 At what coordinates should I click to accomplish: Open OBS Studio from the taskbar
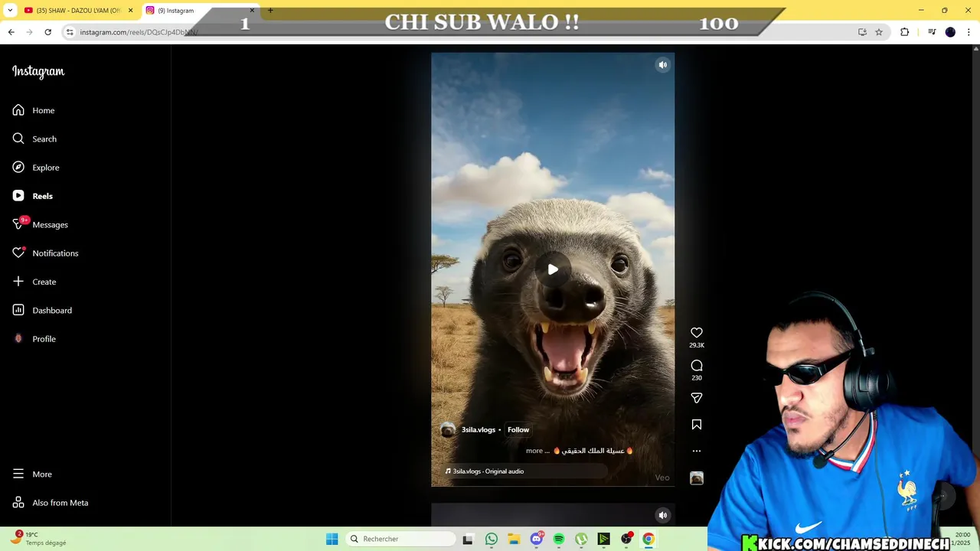(626, 539)
